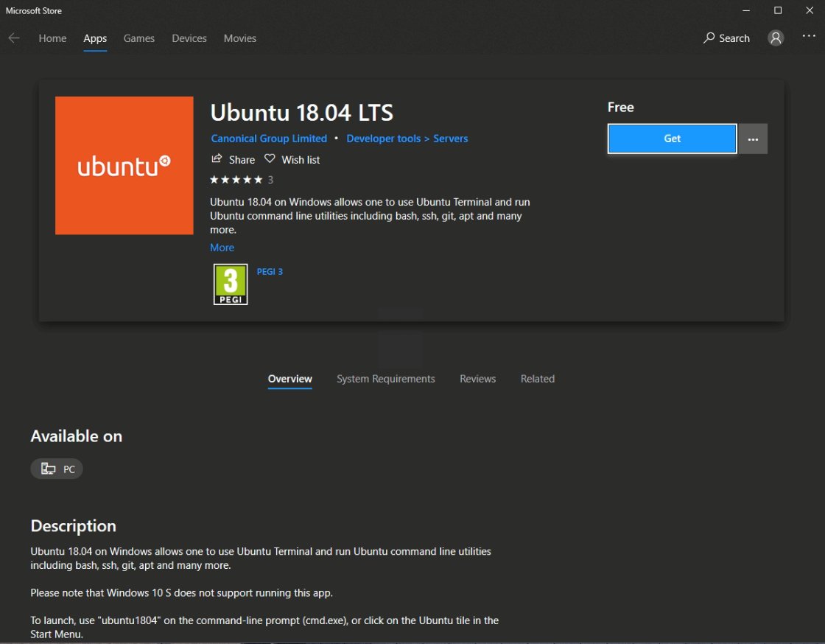The height and width of the screenshot is (644, 825).
Task: Click the PC device chip
Action: coord(57,469)
